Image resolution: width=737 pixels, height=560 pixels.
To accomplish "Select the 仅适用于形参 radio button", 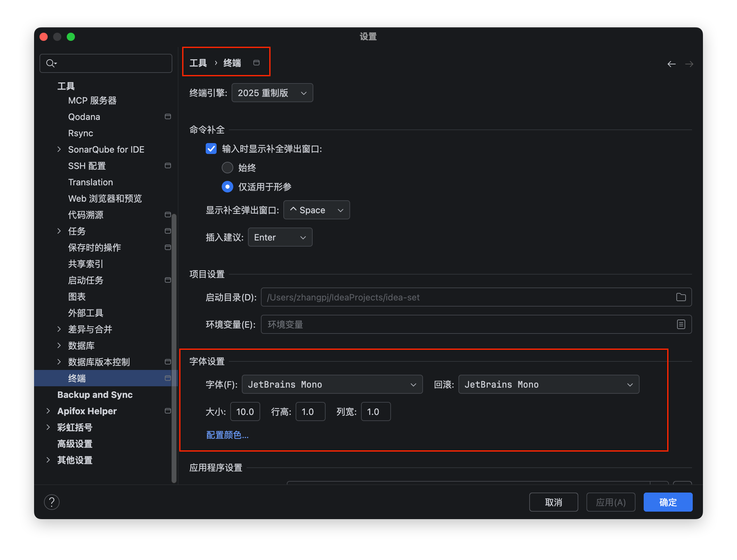I will 228,187.
